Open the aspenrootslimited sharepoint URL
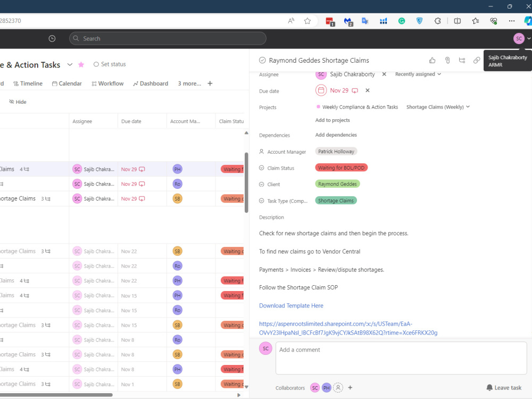Image resolution: width=532 pixels, height=399 pixels. pyautogui.click(x=348, y=328)
